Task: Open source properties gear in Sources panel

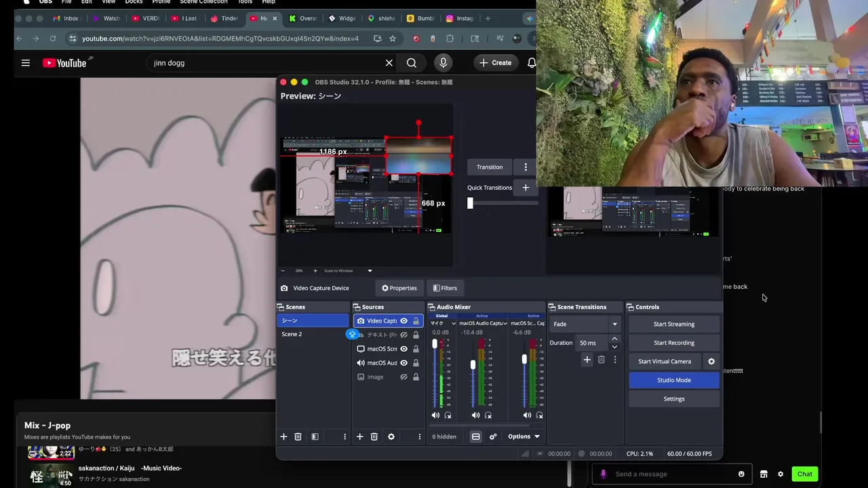Action: tap(391, 436)
